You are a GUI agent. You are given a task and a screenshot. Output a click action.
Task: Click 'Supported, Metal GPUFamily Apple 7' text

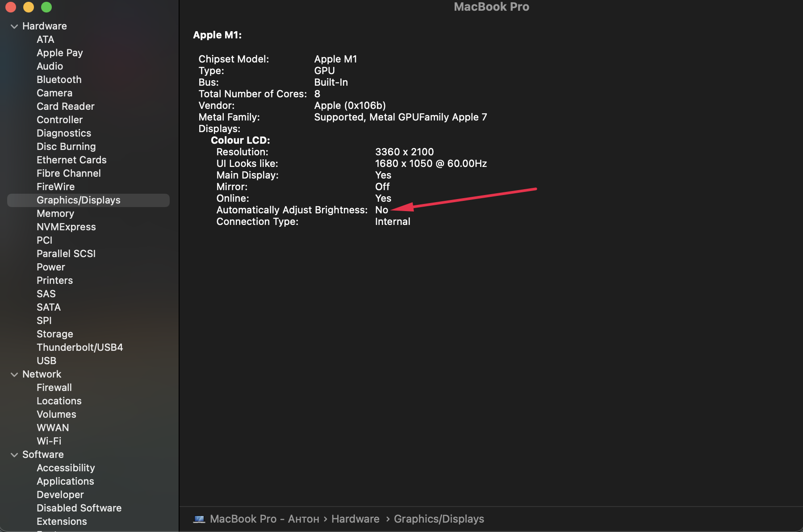click(x=401, y=117)
